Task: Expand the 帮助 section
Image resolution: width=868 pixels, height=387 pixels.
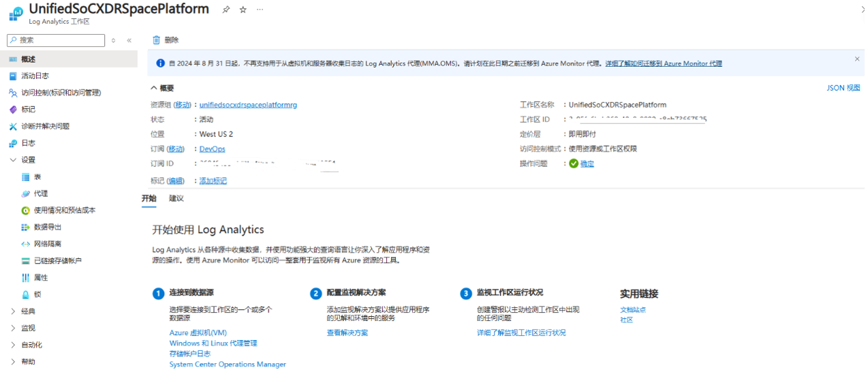Action: point(13,362)
